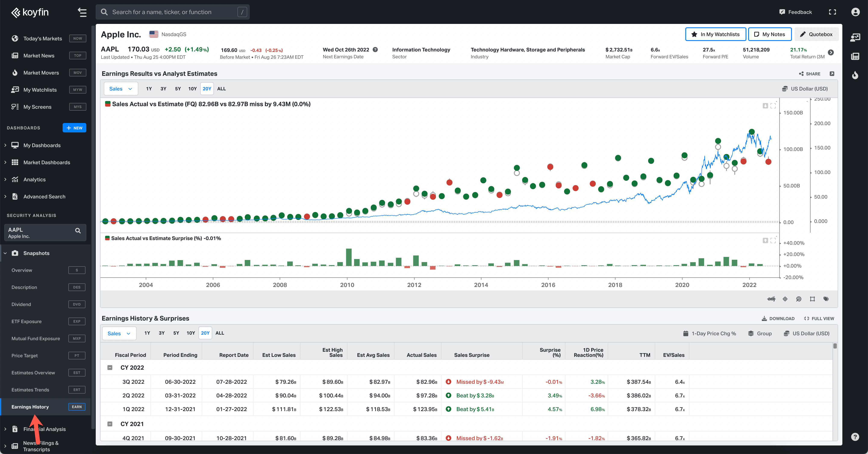868x454 pixels.
Task: Create a NEW dashboard
Action: point(74,128)
